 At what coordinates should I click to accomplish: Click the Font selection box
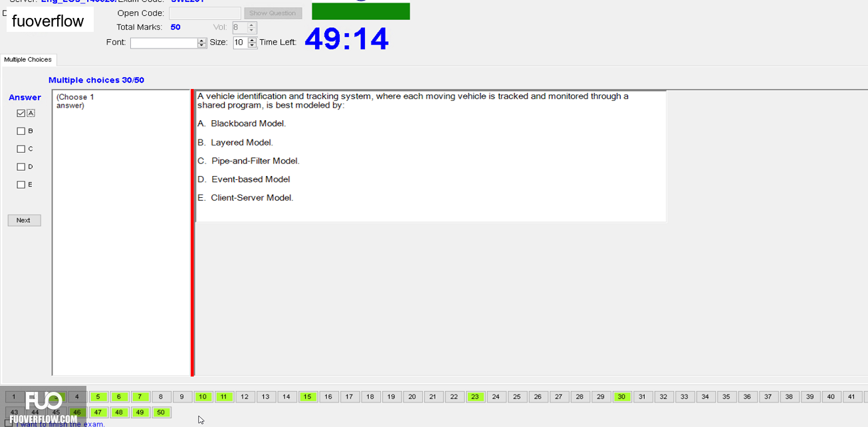pos(164,43)
